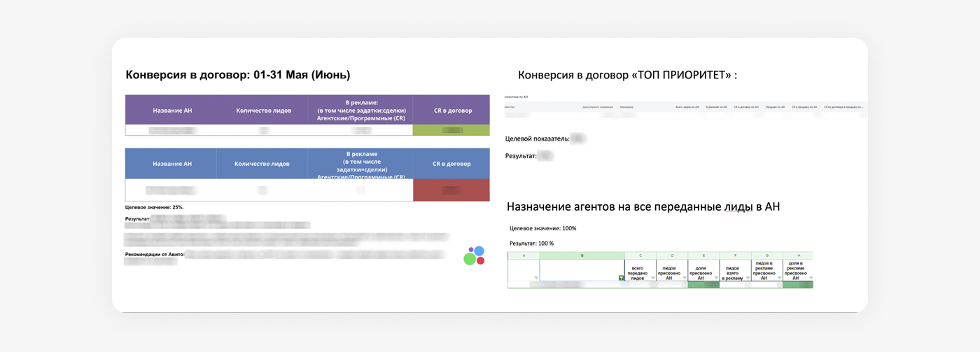Screen dimensions: 980x352
Task: Click 'Дата первого появления' column header
Action: pyautogui.click(x=598, y=107)
